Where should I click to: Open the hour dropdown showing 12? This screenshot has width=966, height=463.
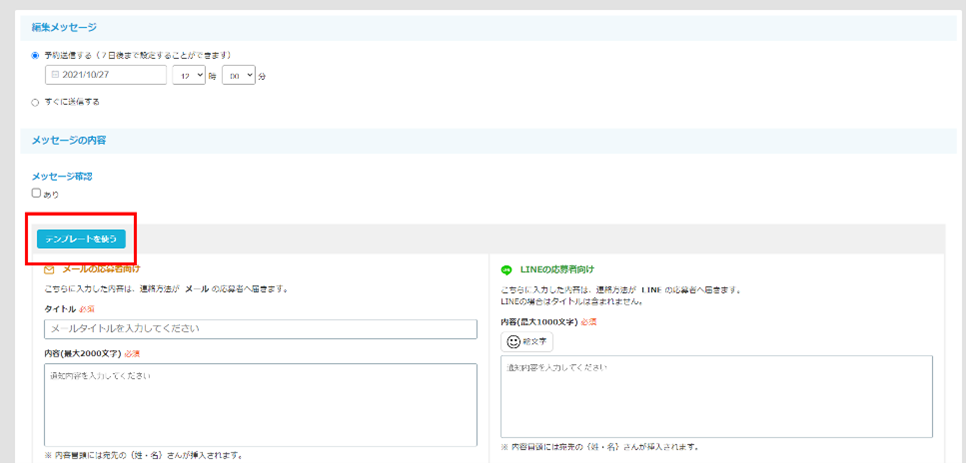coord(188,75)
